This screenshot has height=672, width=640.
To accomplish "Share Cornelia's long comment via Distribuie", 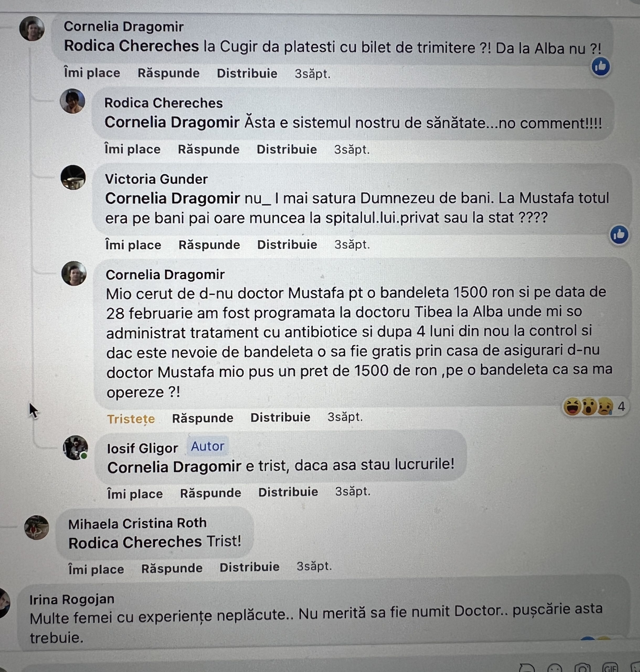I will 280,417.
